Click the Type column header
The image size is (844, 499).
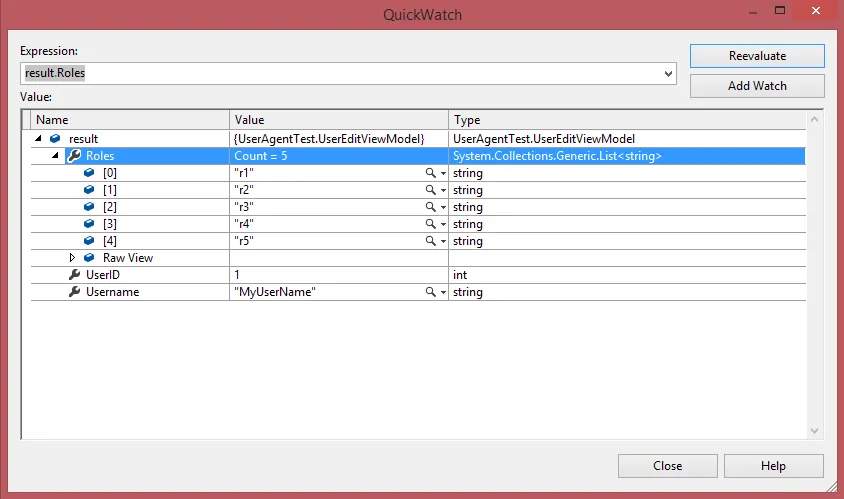point(627,120)
